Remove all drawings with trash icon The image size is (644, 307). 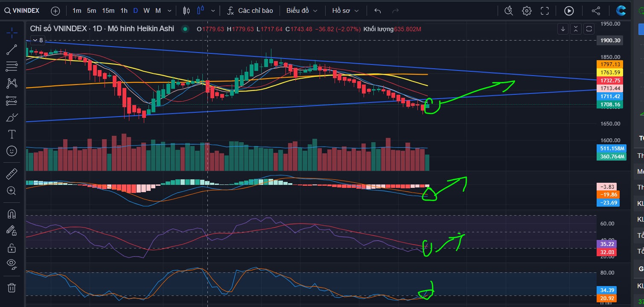(x=12, y=288)
